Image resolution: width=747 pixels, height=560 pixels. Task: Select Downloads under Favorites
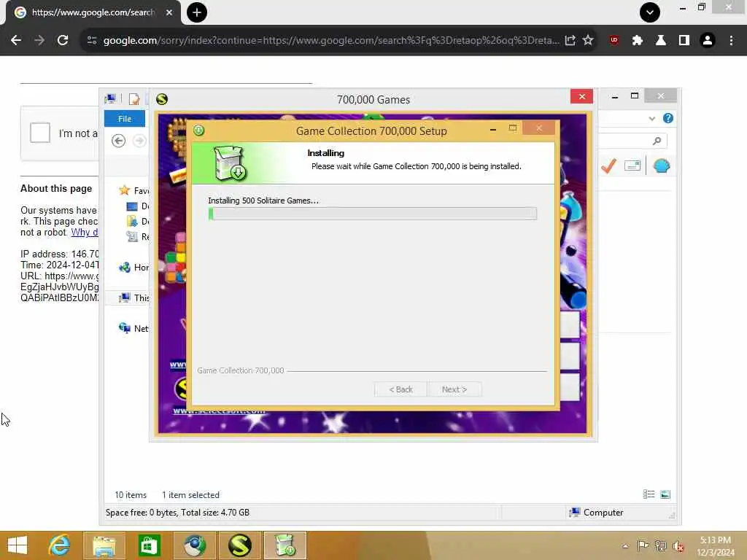tap(138, 222)
